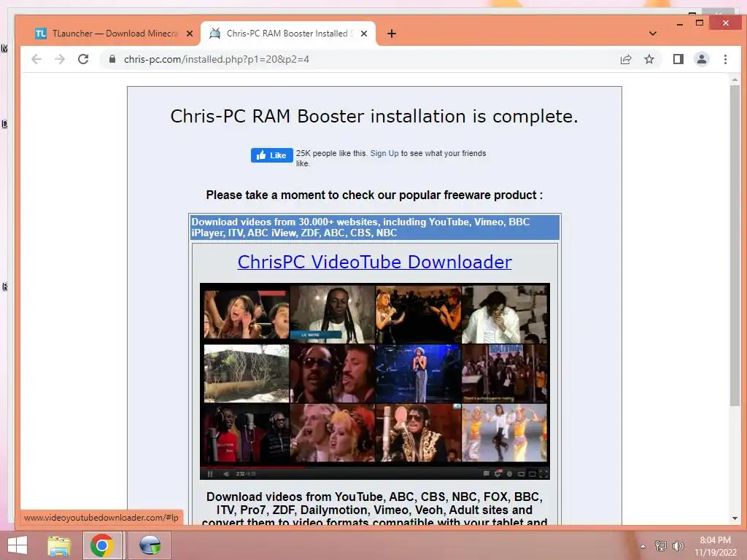Click the Chrome taskbar icon

click(x=101, y=545)
